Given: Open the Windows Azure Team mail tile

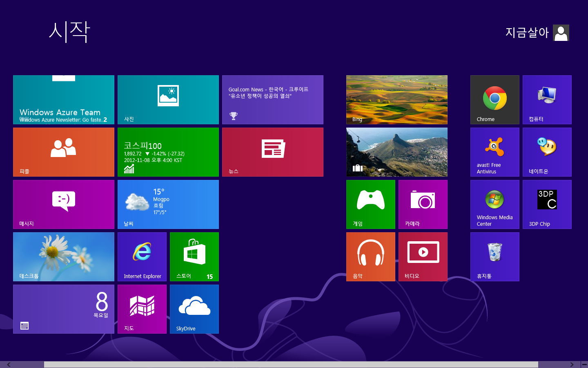Looking at the screenshot, I should [x=63, y=99].
